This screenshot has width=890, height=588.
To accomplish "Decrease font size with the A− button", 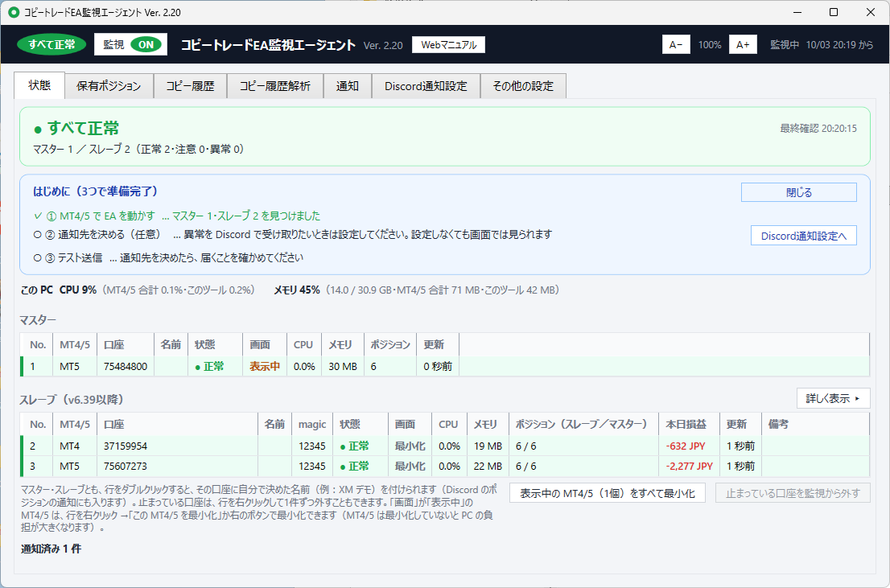I will [x=676, y=45].
